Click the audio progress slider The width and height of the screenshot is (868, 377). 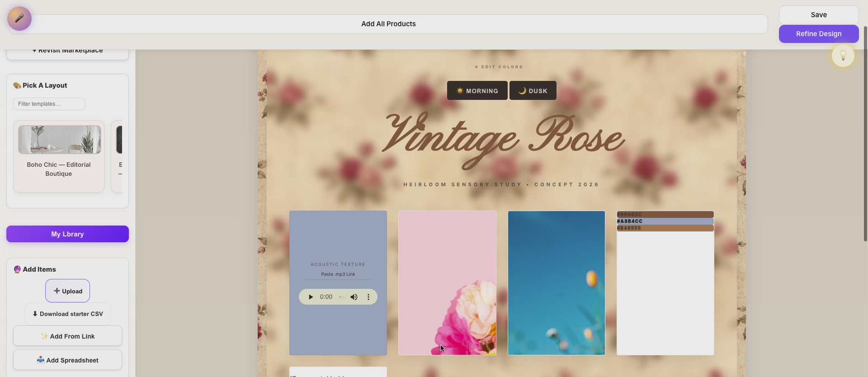(x=342, y=297)
